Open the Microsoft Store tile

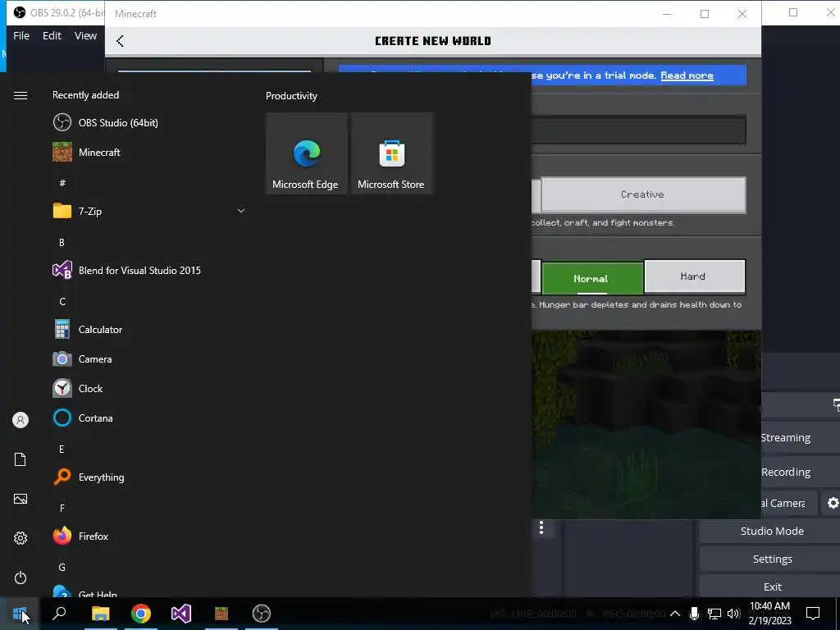[x=391, y=153]
